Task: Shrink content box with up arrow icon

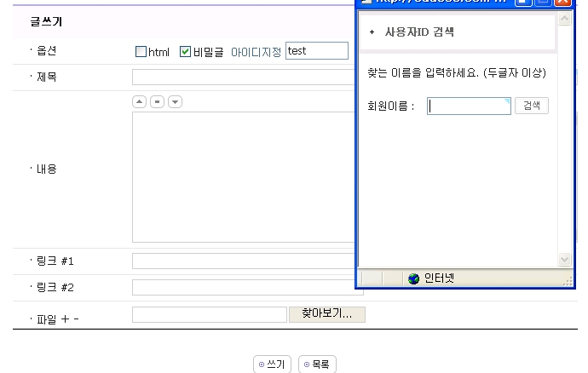Action: tap(139, 101)
